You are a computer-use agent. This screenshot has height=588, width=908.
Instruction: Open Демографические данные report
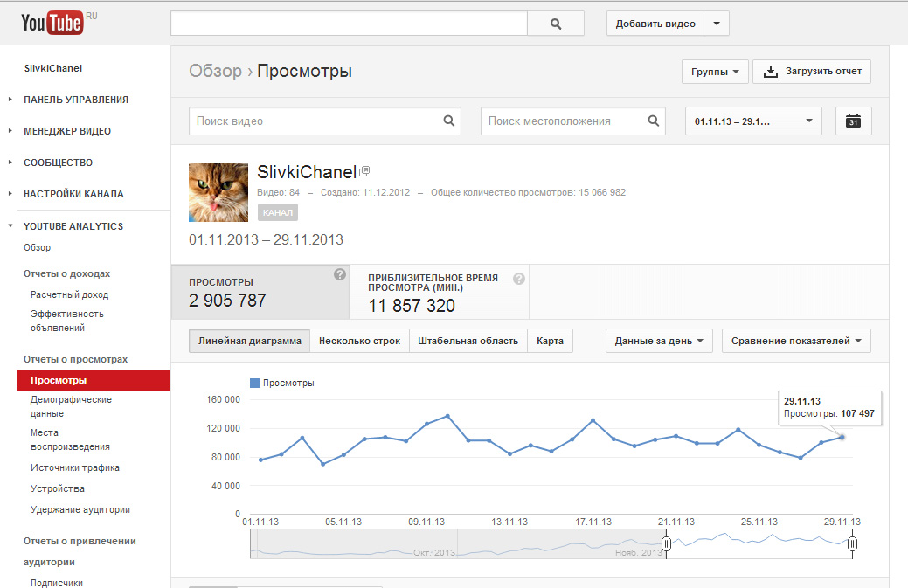pyautogui.click(x=72, y=406)
